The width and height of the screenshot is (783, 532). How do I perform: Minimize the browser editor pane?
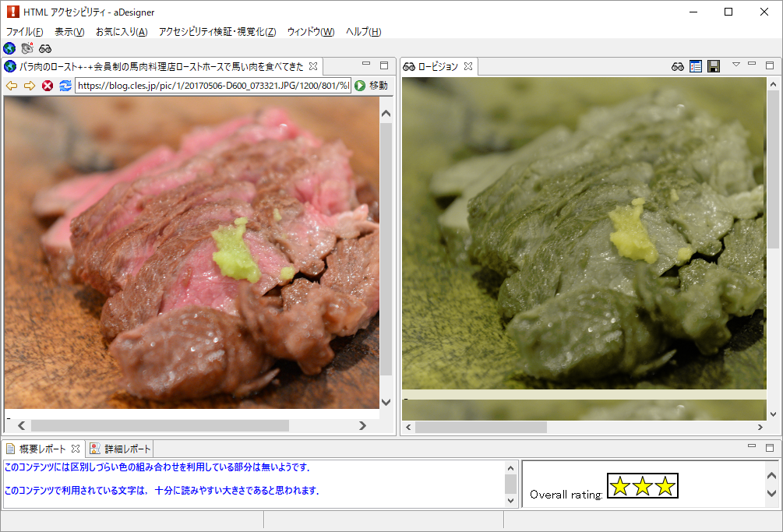coord(366,65)
